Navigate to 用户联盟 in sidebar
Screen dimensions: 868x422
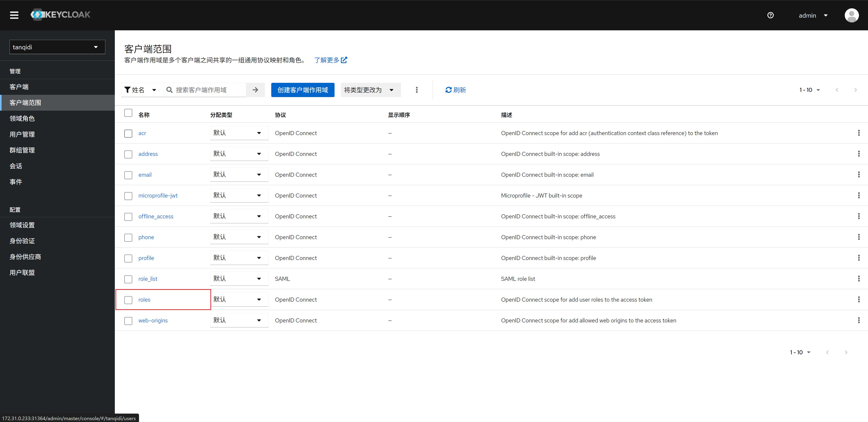click(x=57, y=273)
